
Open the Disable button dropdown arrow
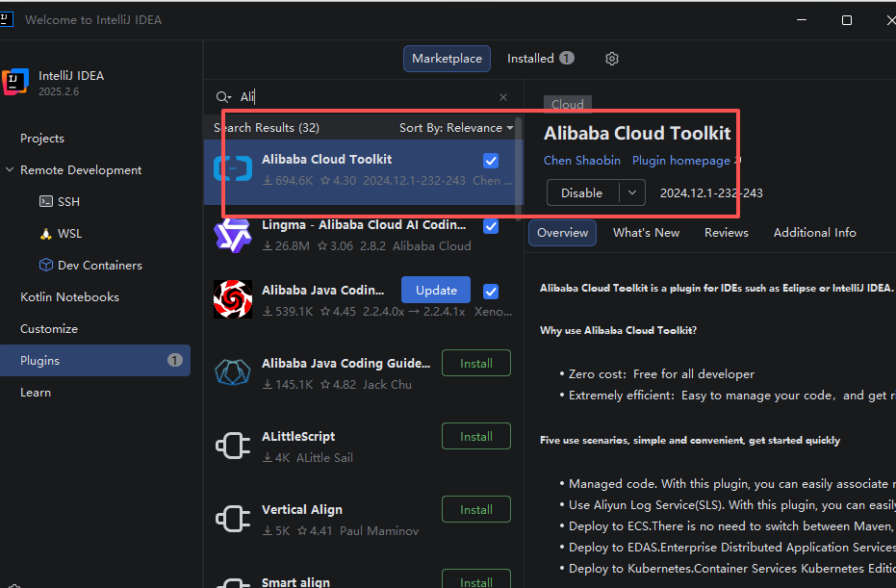632,192
